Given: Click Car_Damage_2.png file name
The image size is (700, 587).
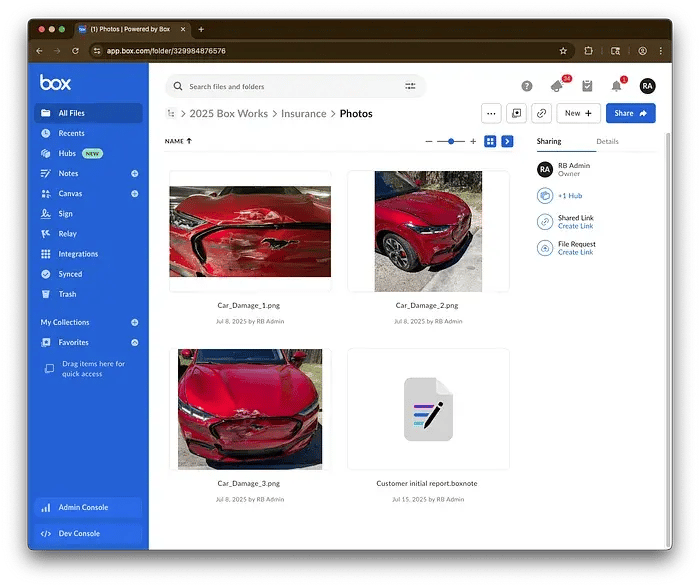Looking at the screenshot, I should click(x=427, y=305).
